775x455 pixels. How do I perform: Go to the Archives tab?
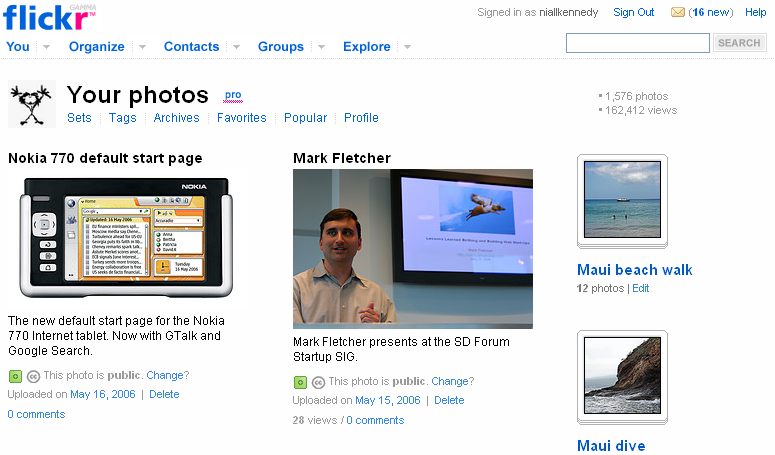[x=176, y=118]
